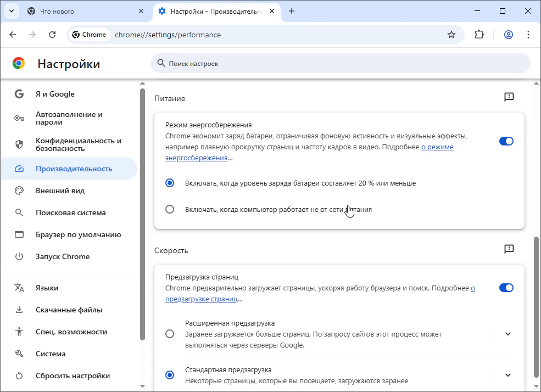Reload the page with refresh icon
Screen dimensions: 541x392
52,35
